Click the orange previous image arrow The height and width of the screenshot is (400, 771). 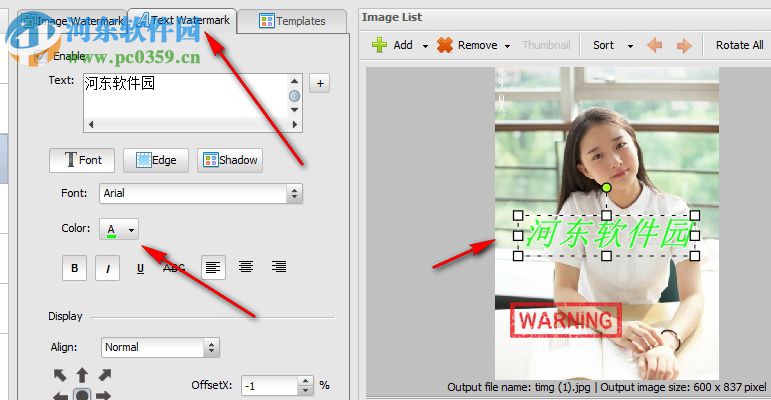pos(654,46)
